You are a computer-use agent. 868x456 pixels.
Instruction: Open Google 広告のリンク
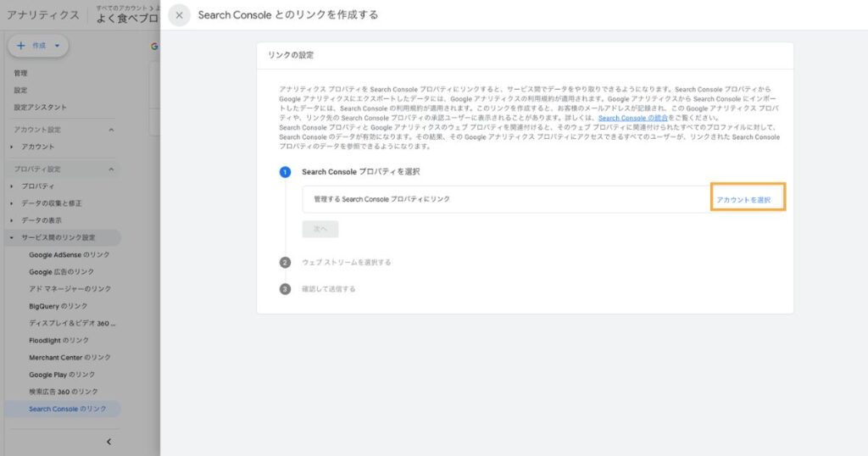[61, 272]
